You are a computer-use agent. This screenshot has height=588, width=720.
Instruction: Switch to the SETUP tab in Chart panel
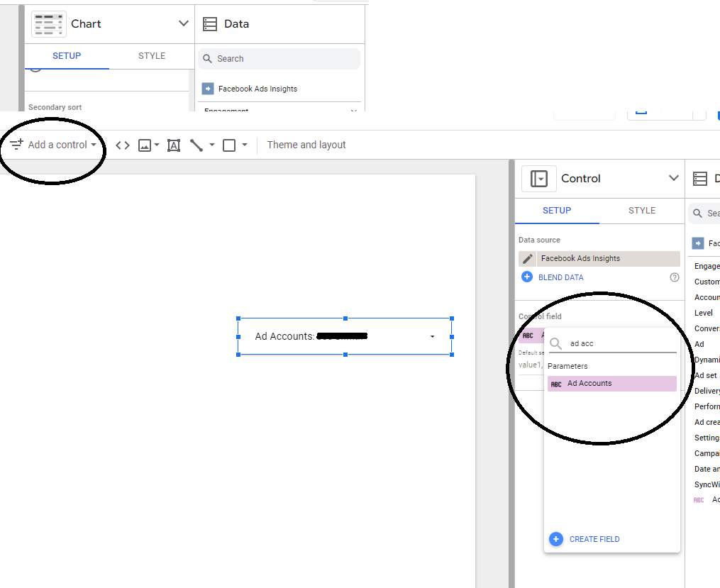67,56
